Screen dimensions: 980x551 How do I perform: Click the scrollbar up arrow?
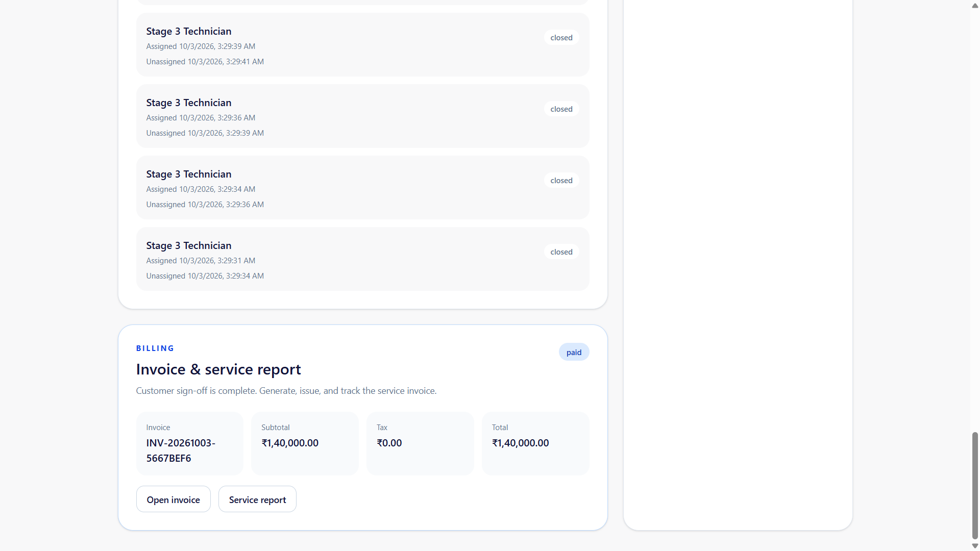click(x=975, y=6)
